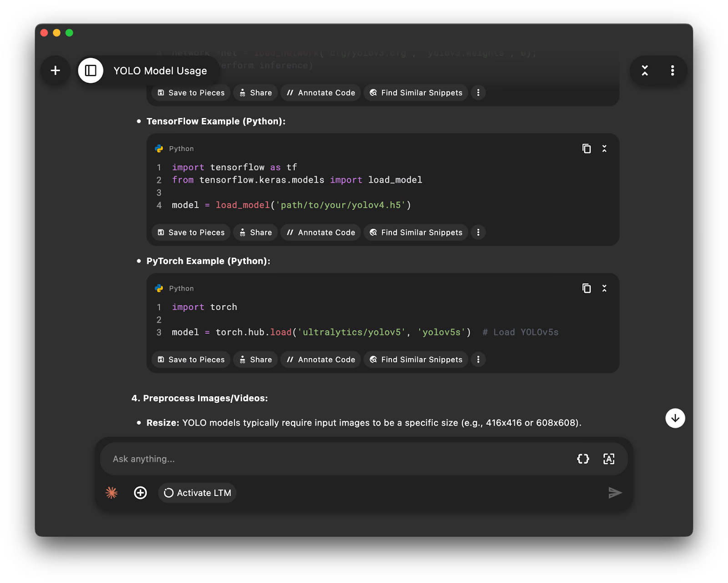Open the top-right three-dot options menu
This screenshot has width=728, height=583.
[x=672, y=70]
